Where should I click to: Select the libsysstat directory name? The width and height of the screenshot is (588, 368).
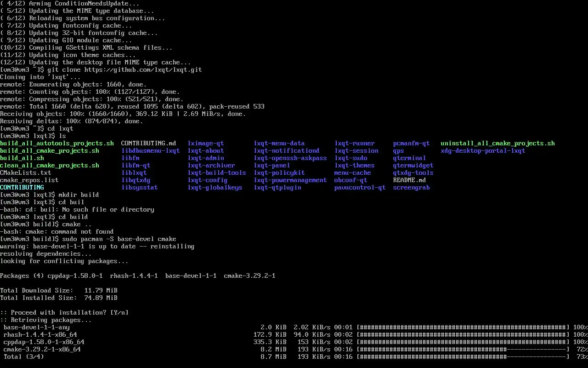tap(140, 188)
